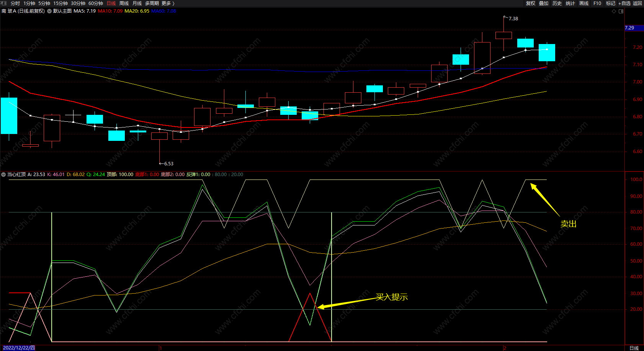Viewport: 644px width, 351px height.
Task: Click the month 2 marker on time axis
Action: pos(505,348)
